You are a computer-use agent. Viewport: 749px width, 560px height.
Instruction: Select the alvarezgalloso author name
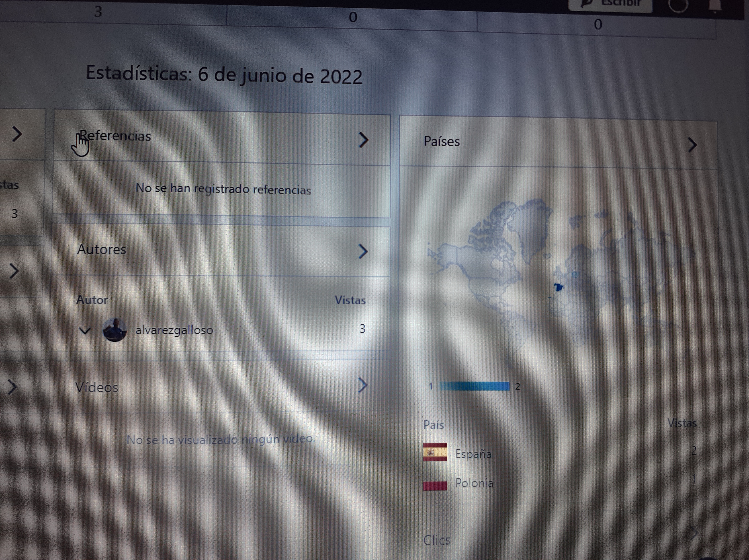click(174, 330)
